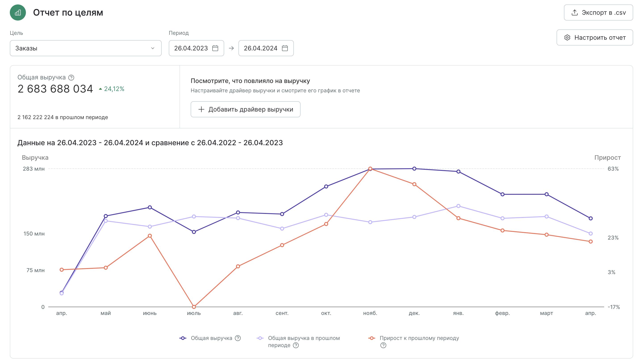
Task: Click the plus icon in add driver button
Action: (x=201, y=109)
